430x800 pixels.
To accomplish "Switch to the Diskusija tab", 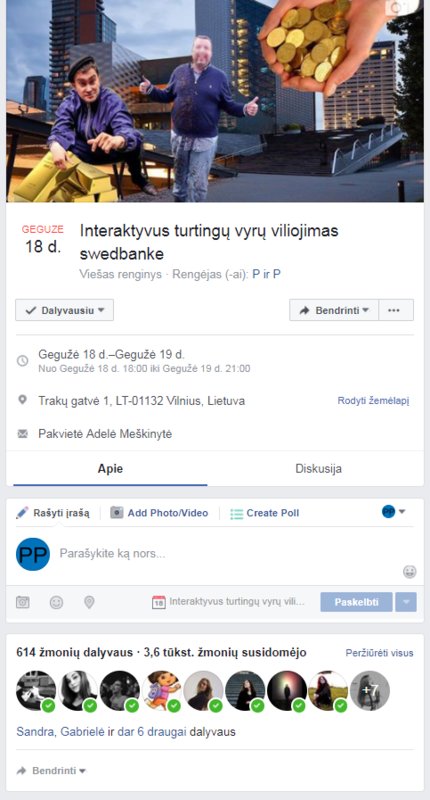I will coord(318,469).
